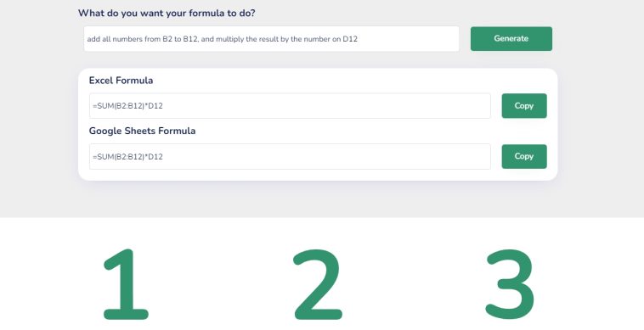Click the green Generate button
The width and height of the screenshot is (644, 330).
[x=511, y=38]
